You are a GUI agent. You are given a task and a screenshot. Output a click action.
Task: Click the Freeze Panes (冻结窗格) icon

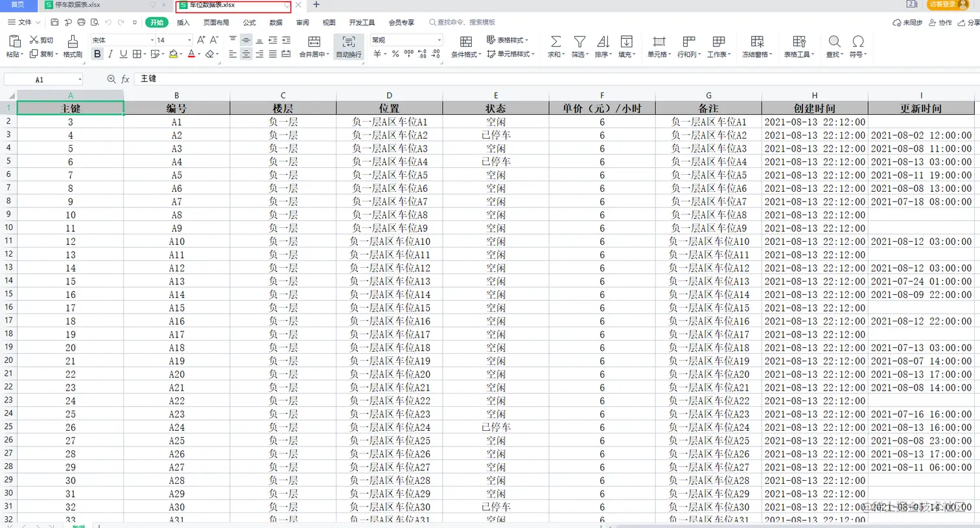click(757, 41)
